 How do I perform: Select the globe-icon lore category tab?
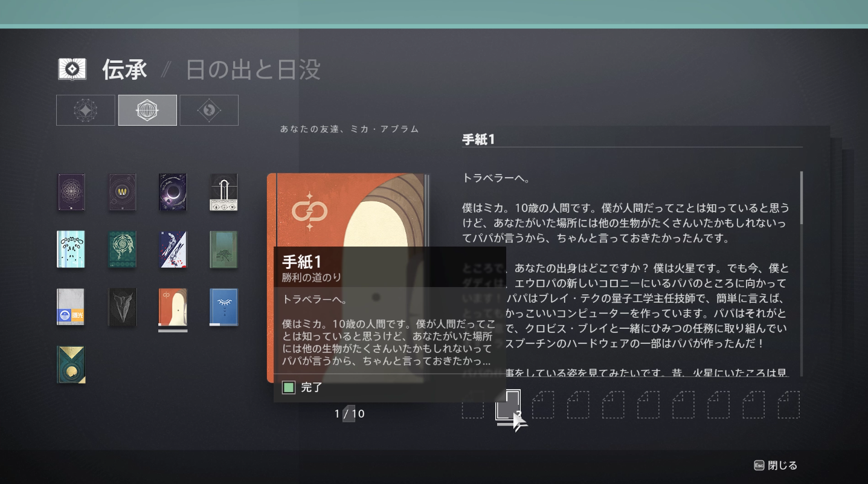(147, 110)
